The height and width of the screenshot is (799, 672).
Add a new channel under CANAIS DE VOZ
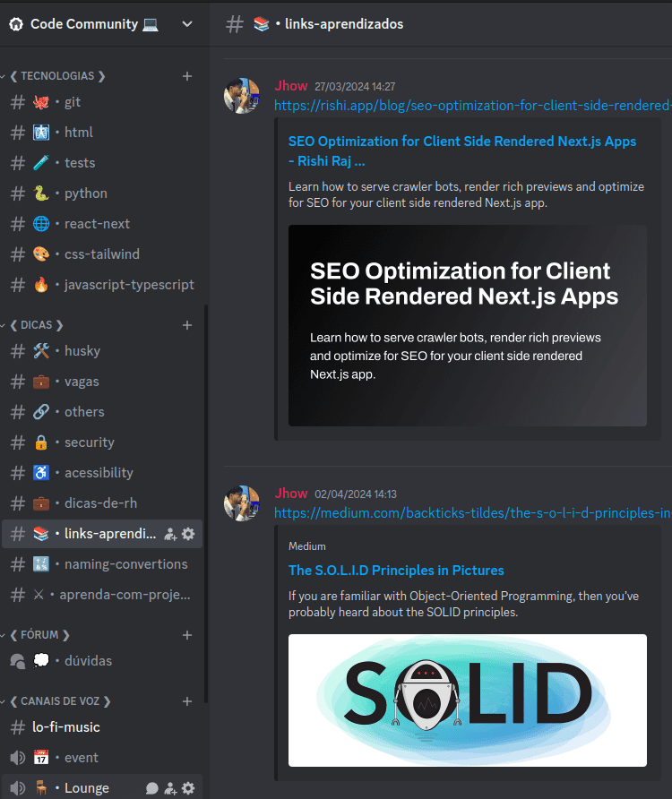coord(187,701)
